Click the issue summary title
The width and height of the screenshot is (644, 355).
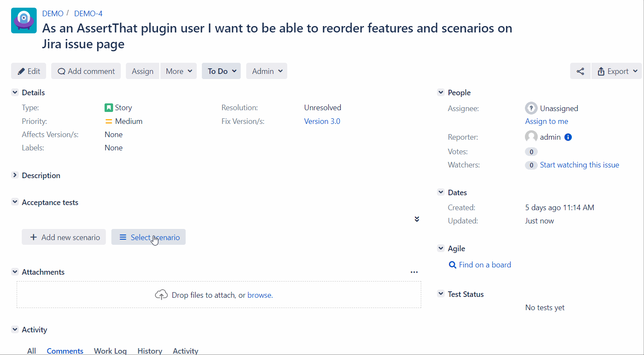tap(277, 36)
